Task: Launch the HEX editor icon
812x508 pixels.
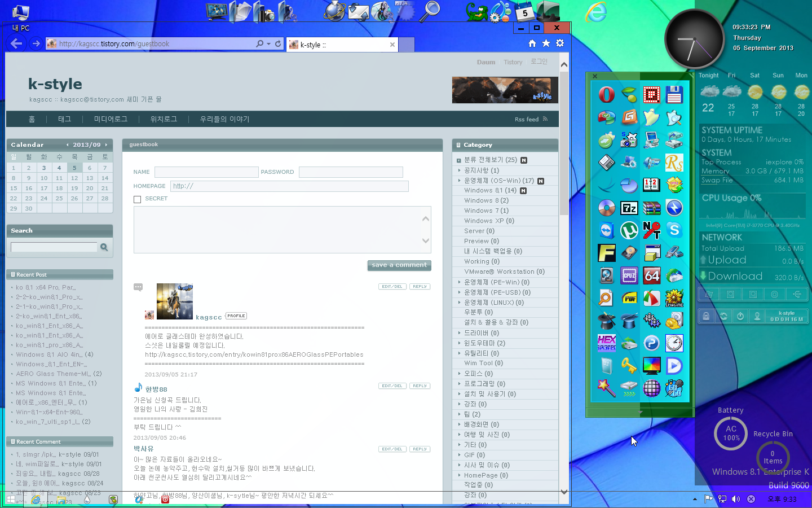Action: pyautogui.click(x=607, y=343)
